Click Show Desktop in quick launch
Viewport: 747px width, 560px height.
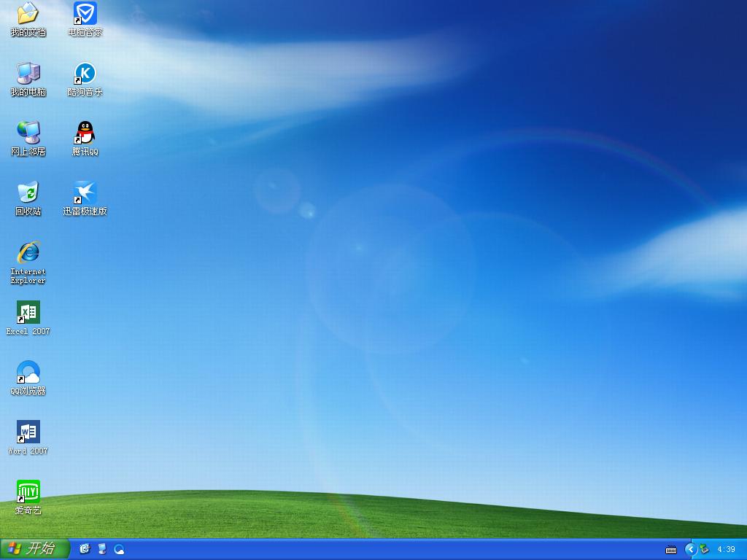(x=100, y=550)
